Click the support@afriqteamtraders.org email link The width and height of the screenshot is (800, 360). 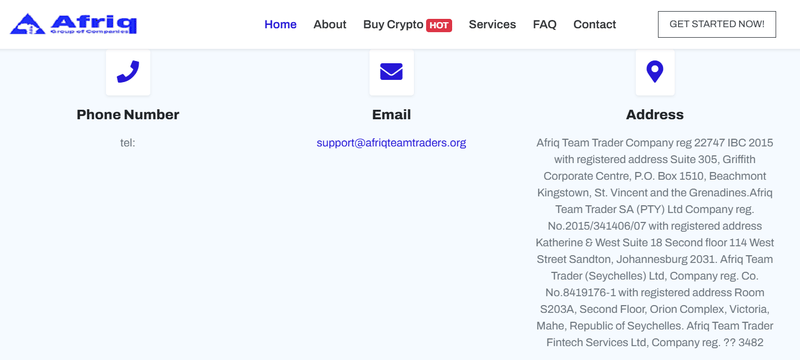pos(391,143)
